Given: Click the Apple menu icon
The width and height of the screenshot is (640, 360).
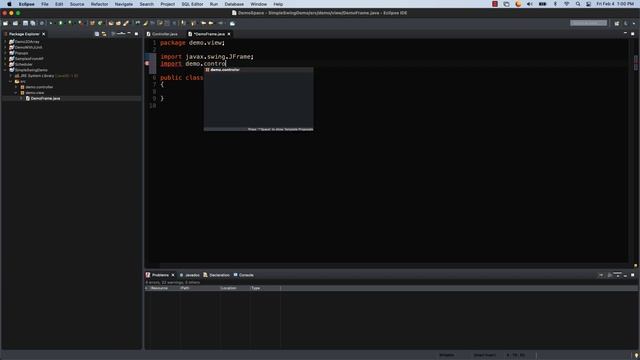Looking at the screenshot, I should pyautogui.click(x=9, y=4).
